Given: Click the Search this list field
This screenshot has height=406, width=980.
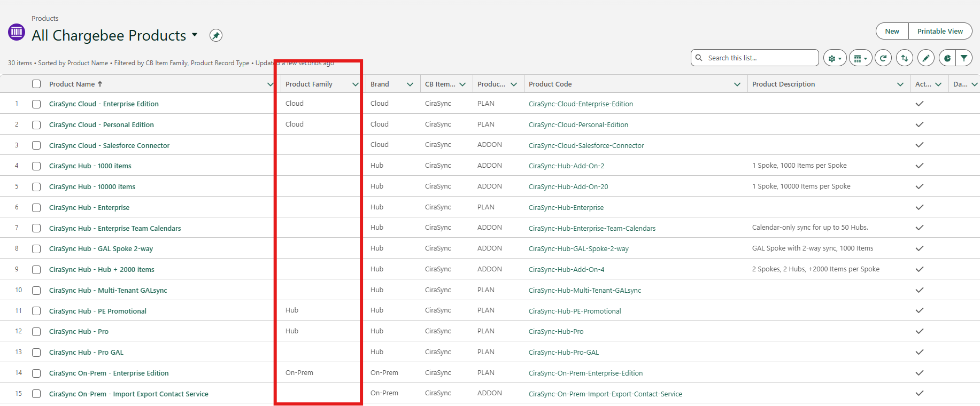Looking at the screenshot, I should coord(759,58).
